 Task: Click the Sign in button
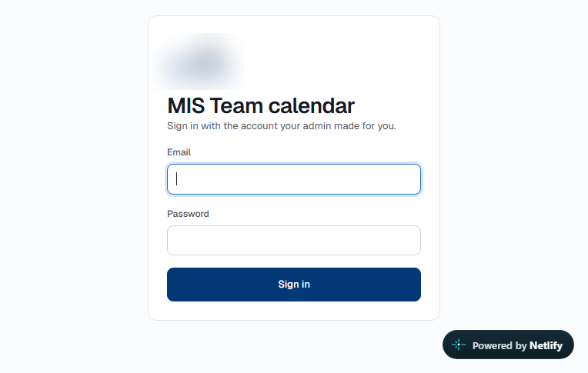click(x=294, y=285)
